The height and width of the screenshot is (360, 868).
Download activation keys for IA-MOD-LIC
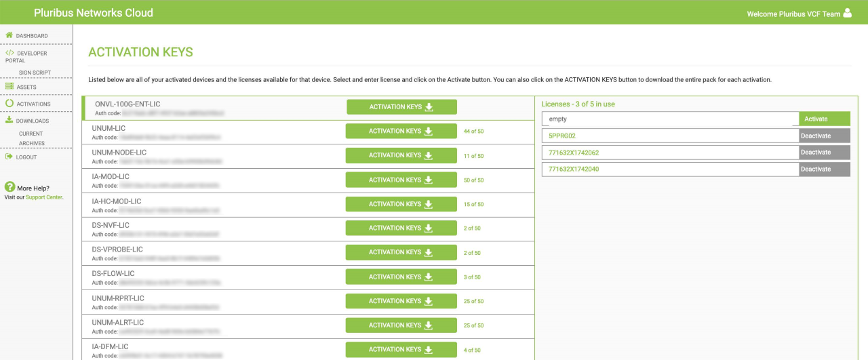[x=401, y=180]
